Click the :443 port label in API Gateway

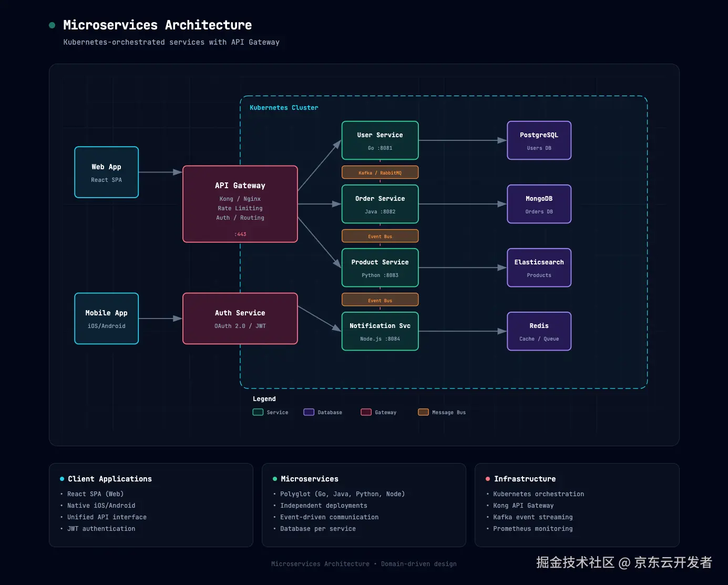pos(240,234)
